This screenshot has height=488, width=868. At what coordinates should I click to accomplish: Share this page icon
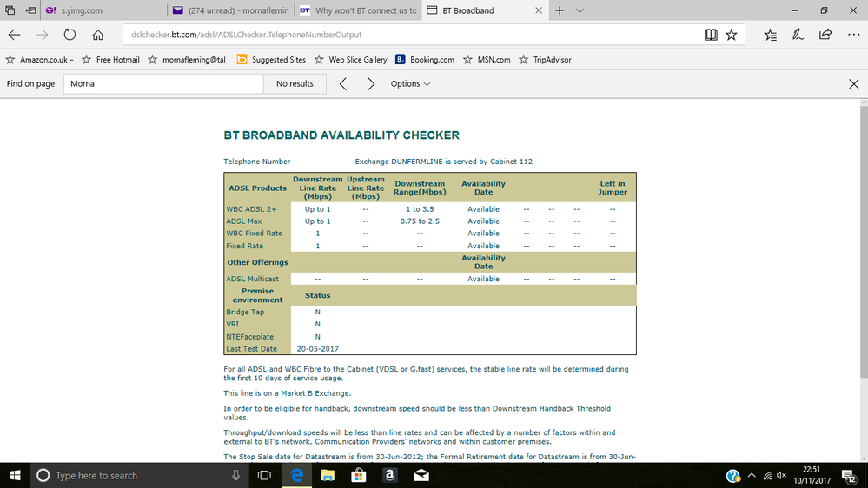[x=825, y=35]
